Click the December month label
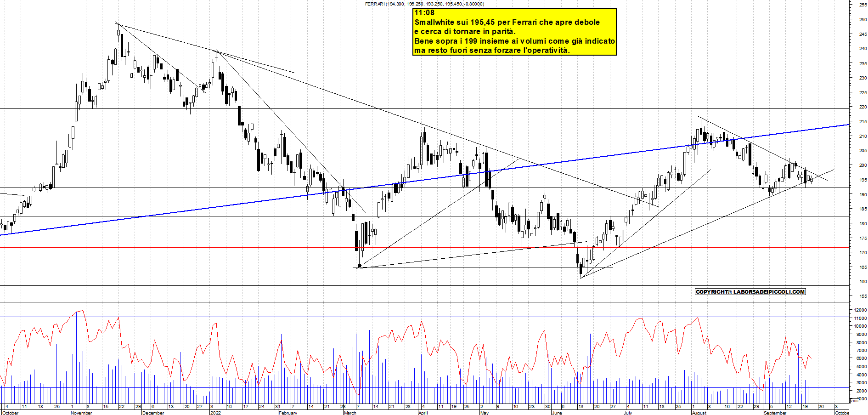868x415 pixels. (153, 413)
